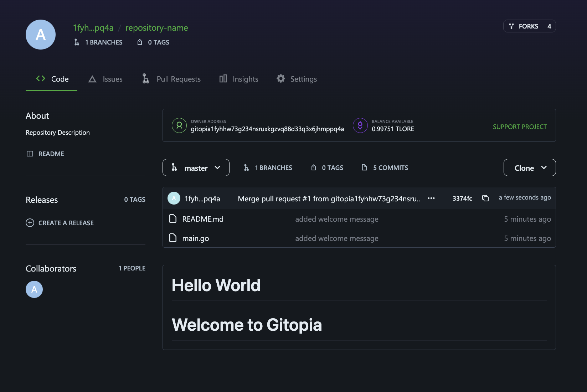Click the tag icon beside 0 TAGS in header
The height and width of the screenshot is (392, 587).
[x=140, y=42]
